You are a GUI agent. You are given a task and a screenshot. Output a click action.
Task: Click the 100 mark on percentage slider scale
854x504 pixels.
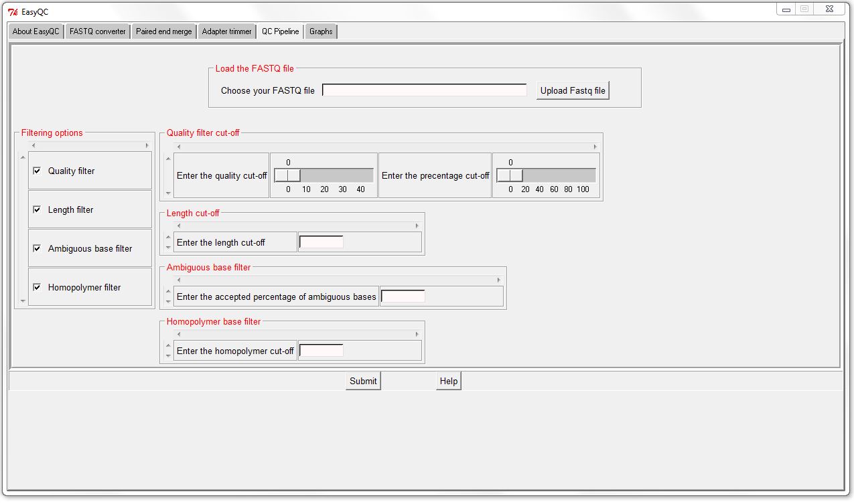583,189
